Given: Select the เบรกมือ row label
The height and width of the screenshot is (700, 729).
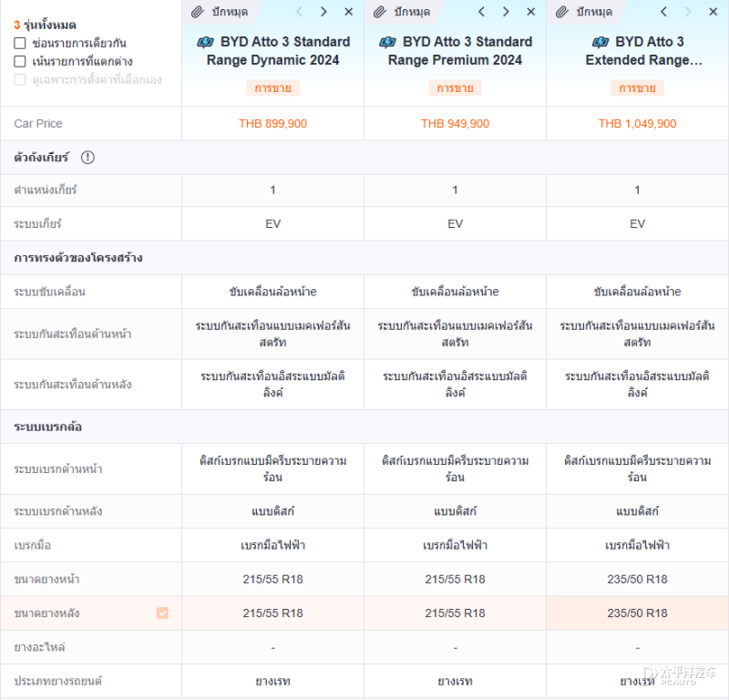Looking at the screenshot, I should (x=33, y=545).
